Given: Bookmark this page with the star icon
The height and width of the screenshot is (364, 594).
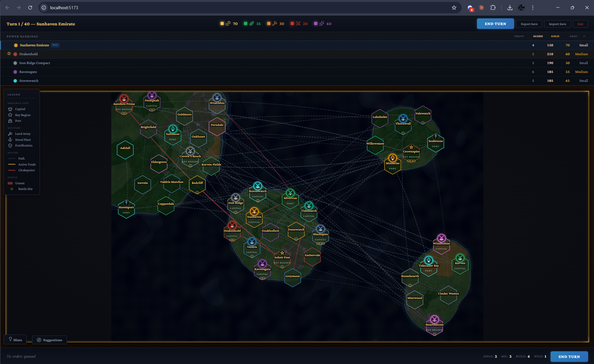Looking at the screenshot, I should [454, 8].
